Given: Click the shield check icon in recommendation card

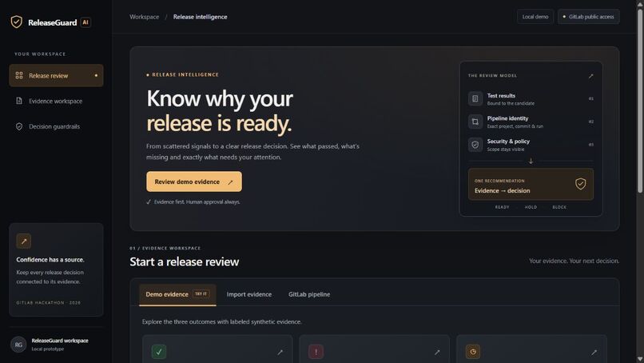Looking at the screenshot, I should pyautogui.click(x=580, y=184).
